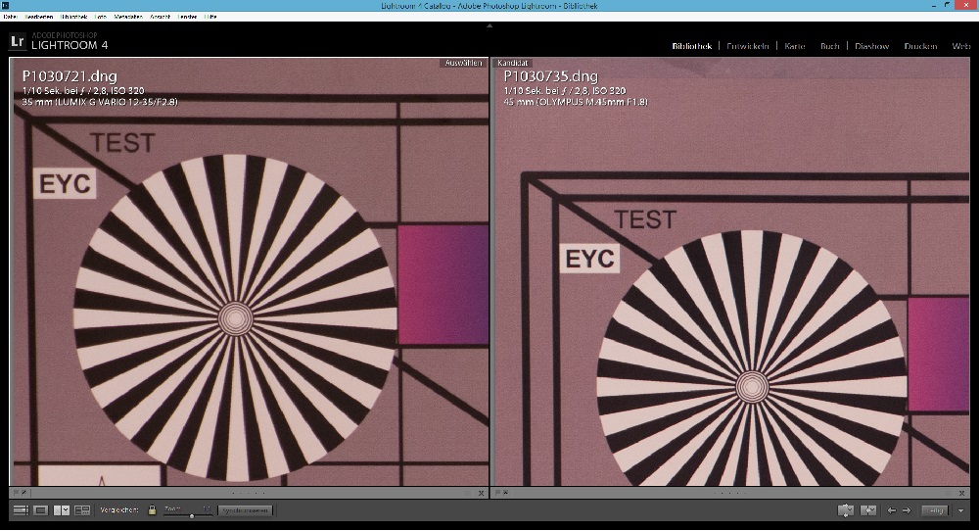Collapse top panel with triangle expander
This screenshot has height=531, width=980.
coord(490,25)
